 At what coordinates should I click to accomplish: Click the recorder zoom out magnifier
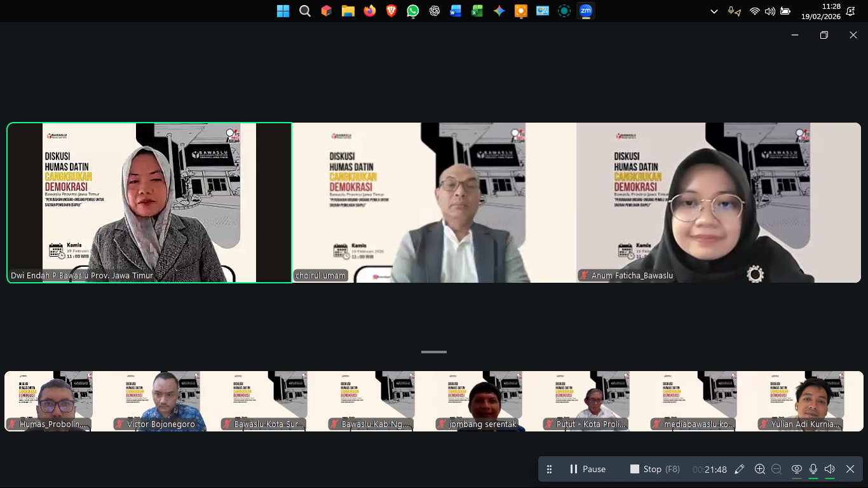776,469
